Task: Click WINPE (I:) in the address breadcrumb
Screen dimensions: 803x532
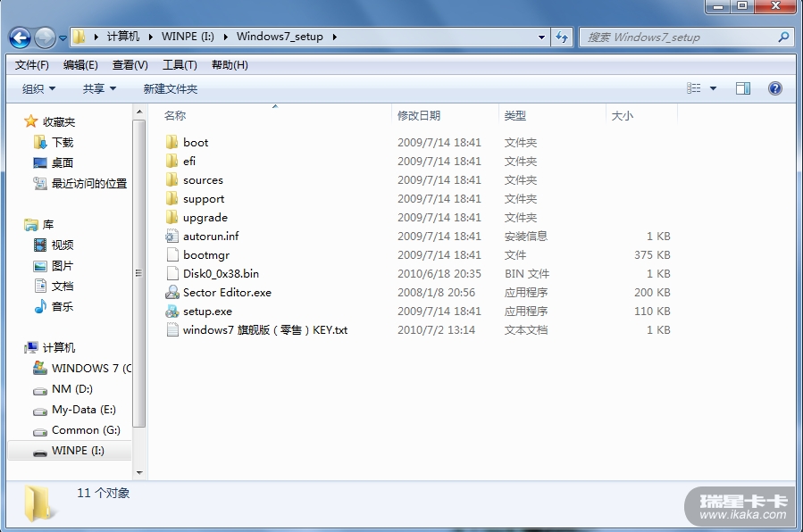Action: point(188,37)
